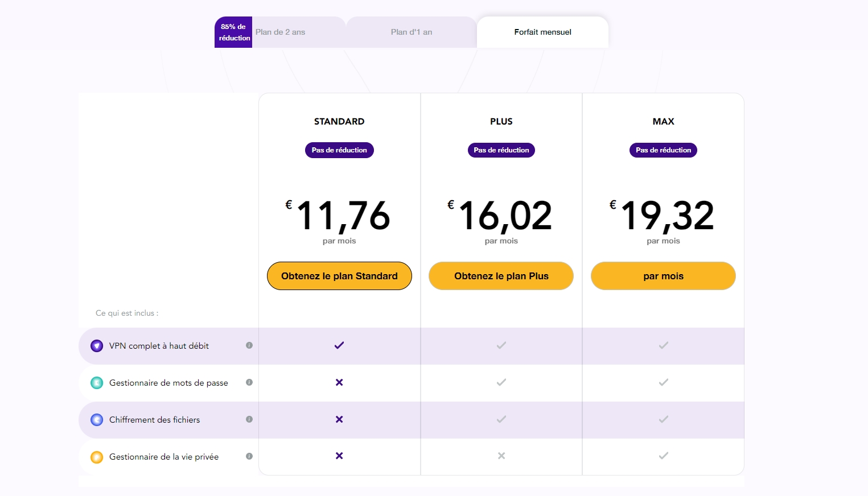Click the yellow par mois button under Max
The width and height of the screenshot is (868, 496).
click(663, 276)
